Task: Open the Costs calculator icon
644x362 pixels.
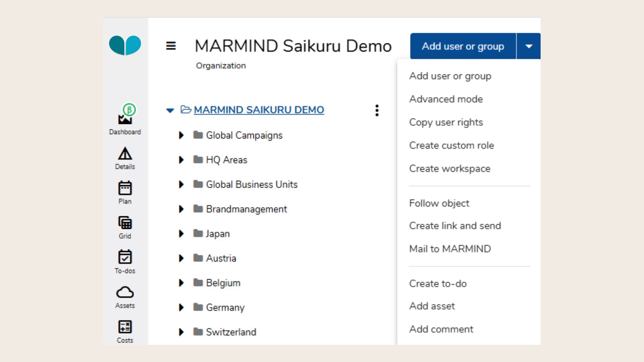Action: pyautogui.click(x=125, y=327)
